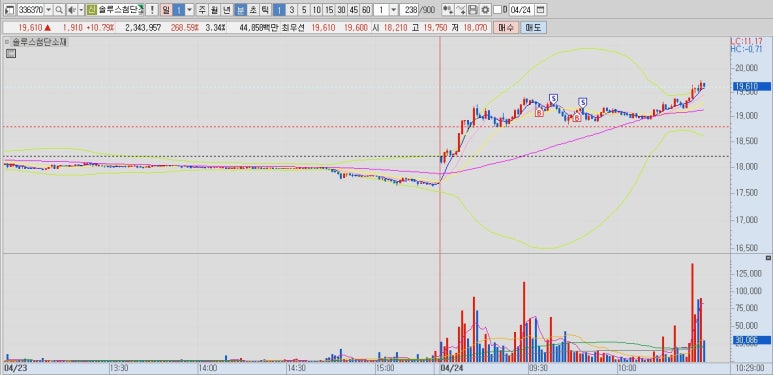Screen dimensions: 773x375
Task: Expand the dropdown next to 일 1
Action: pos(189,10)
